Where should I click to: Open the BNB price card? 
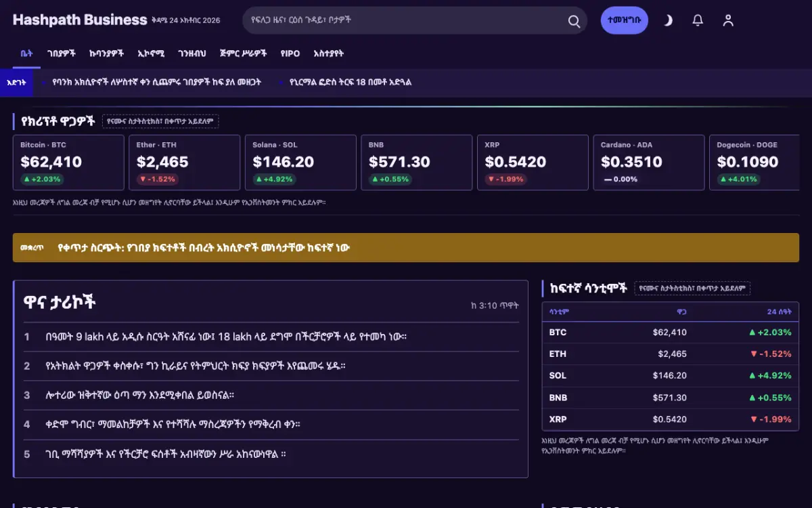click(417, 163)
